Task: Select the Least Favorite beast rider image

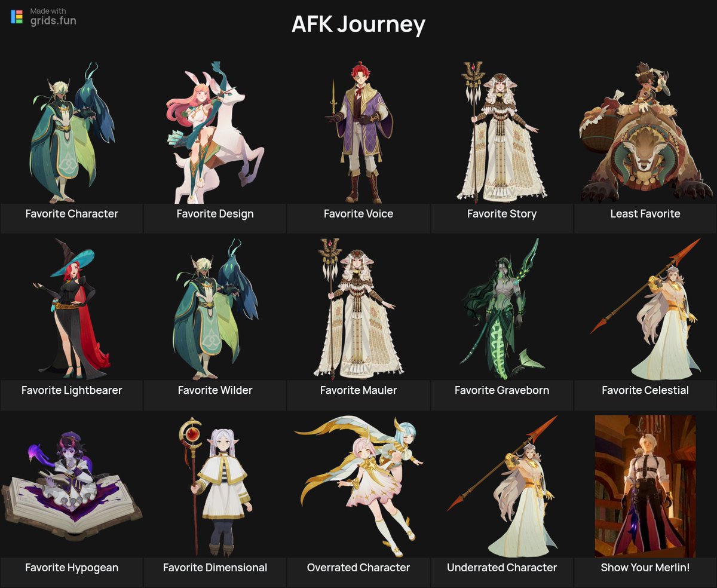Action: 645,132
